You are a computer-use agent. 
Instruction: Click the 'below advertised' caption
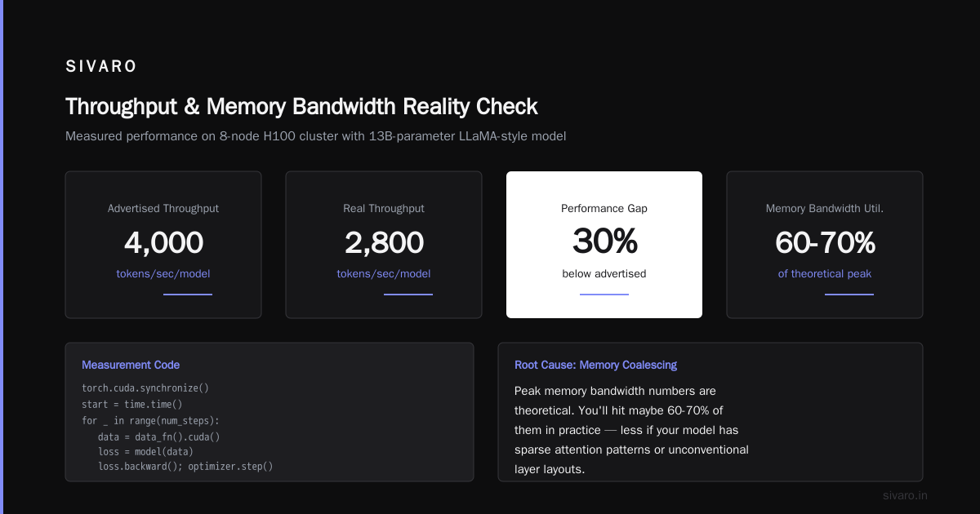click(x=604, y=274)
